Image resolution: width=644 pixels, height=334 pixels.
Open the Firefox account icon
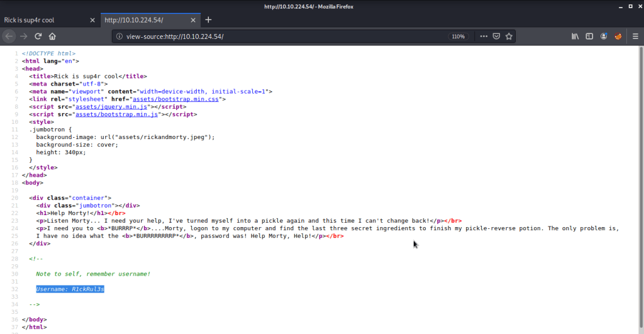click(x=604, y=36)
